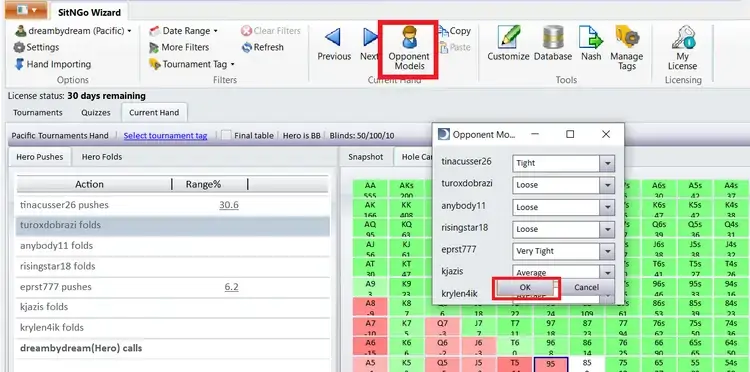Open More Filters

click(x=179, y=47)
